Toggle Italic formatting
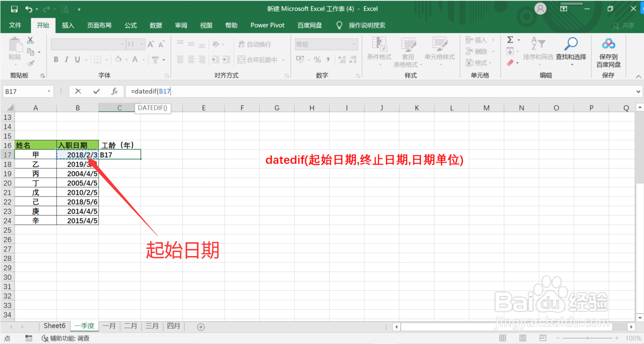Viewport: 644px width, 344px height. coord(67,59)
